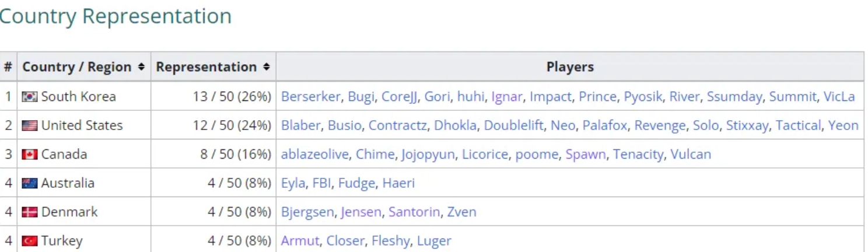Open the Licorice player link
The height and width of the screenshot is (252, 868).
coord(485,155)
